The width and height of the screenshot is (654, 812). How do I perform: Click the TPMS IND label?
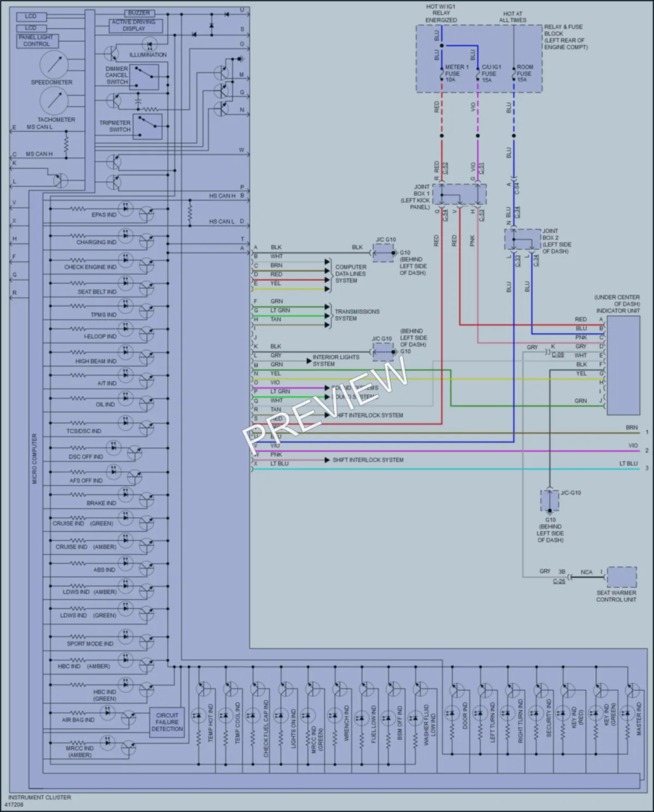tap(104, 315)
